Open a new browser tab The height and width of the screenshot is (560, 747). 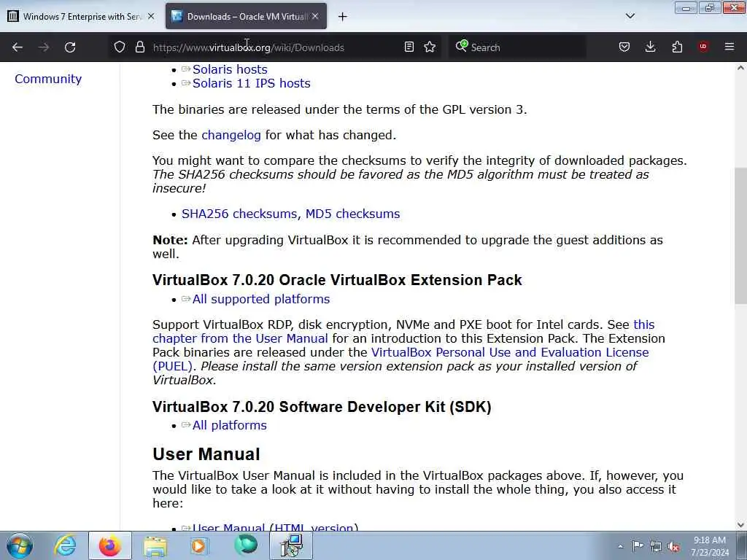[343, 17]
